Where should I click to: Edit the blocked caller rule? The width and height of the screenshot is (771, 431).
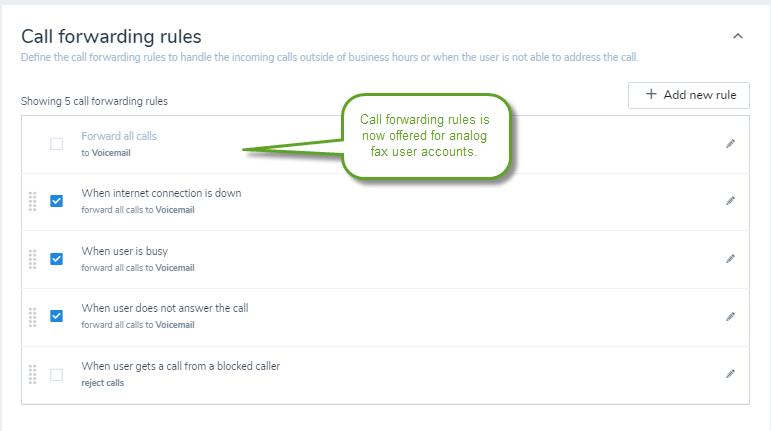coord(730,374)
